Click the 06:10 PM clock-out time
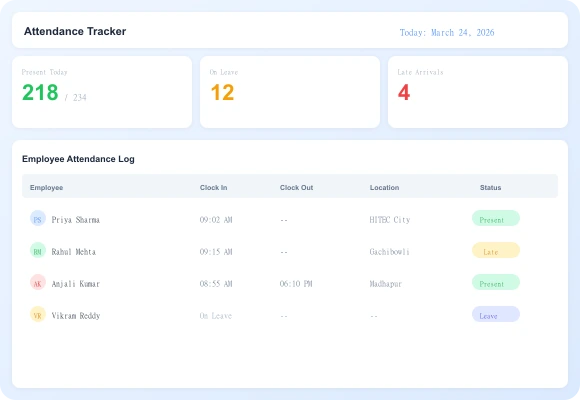The width and height of the screenshot is (580, 400). (x=296, y=284)
